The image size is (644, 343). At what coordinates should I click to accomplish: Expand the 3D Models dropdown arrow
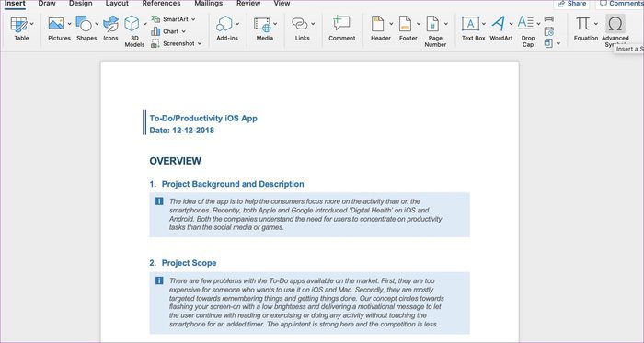pos(144,24)
